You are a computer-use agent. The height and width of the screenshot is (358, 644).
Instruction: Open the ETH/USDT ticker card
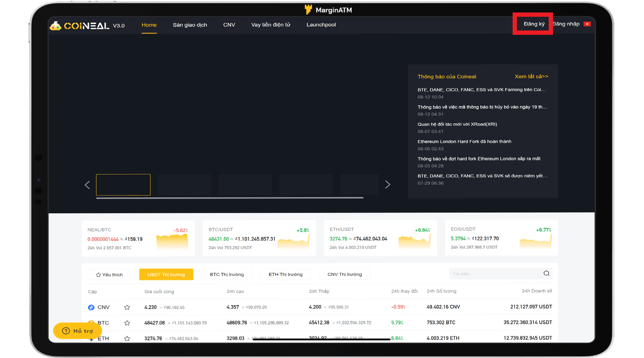[380, 238]
